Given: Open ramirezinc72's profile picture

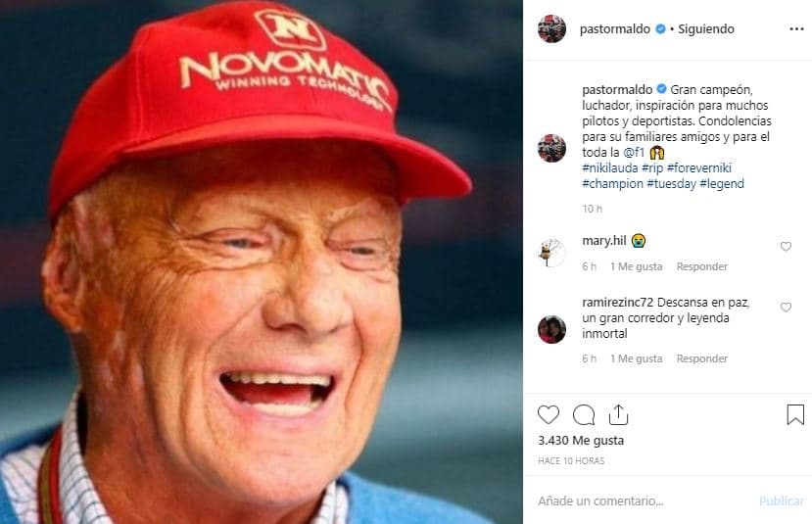Looking at the screenshot, I should coord(551,329).
